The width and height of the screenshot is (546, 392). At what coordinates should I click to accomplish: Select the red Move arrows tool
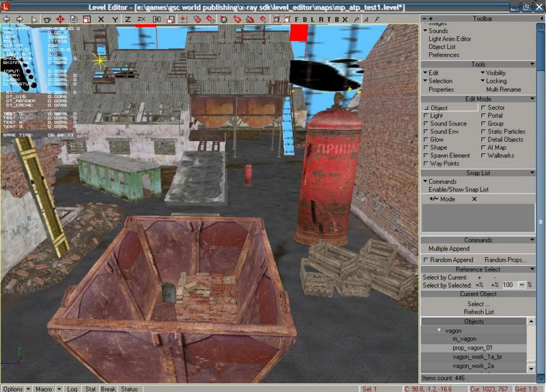coord(60,20)
